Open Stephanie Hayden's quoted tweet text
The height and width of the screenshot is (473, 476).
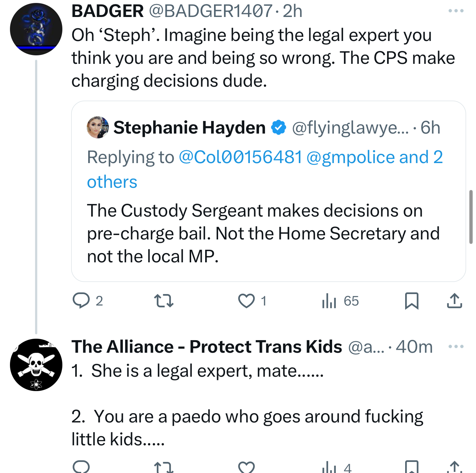coord(263,233)
